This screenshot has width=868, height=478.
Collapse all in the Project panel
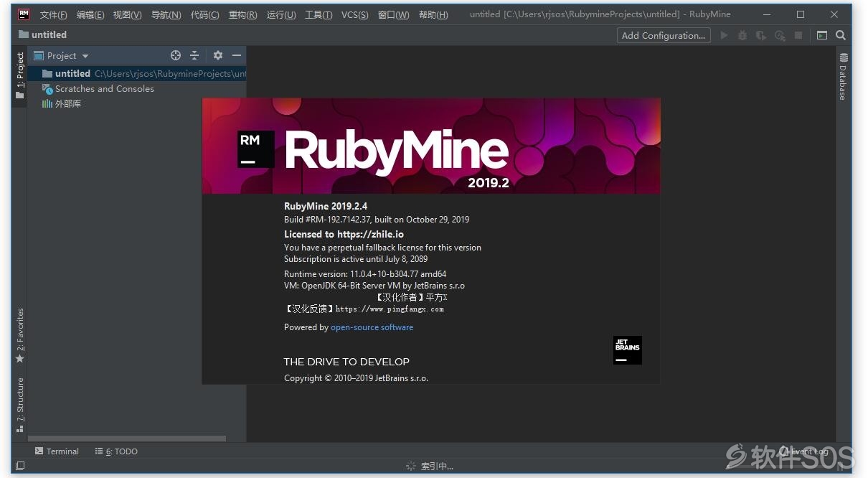[x=194, y=55]
